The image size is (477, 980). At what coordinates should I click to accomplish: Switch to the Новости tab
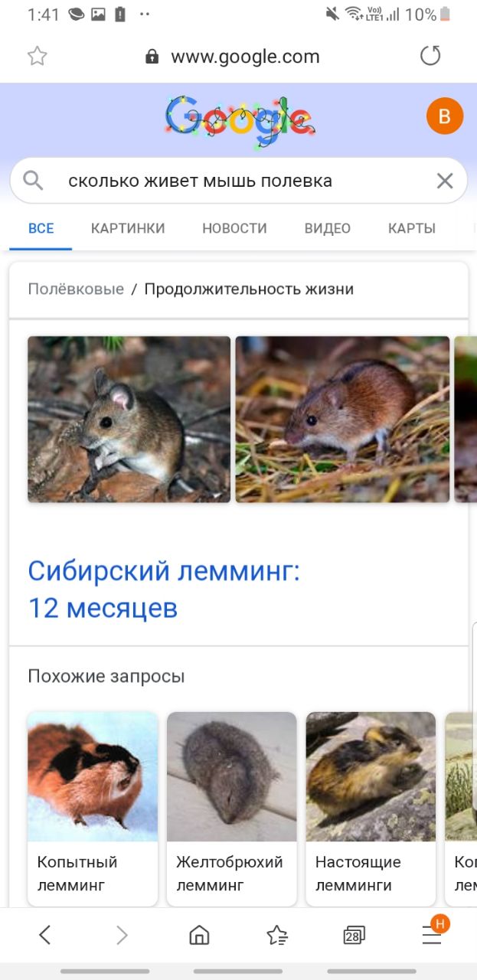(234, 228)
